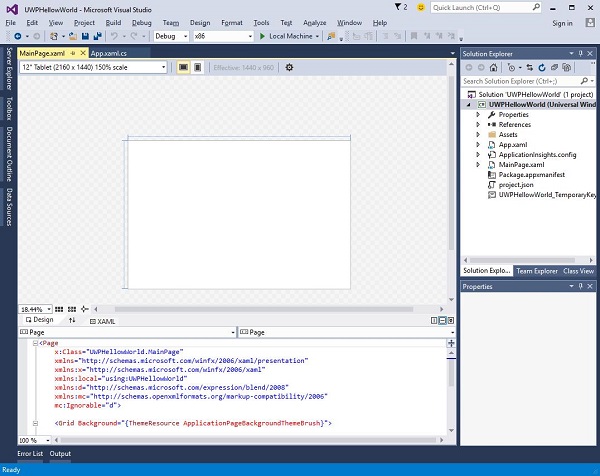
Task: Open notifications flag icon
Action: click(398, 7)
